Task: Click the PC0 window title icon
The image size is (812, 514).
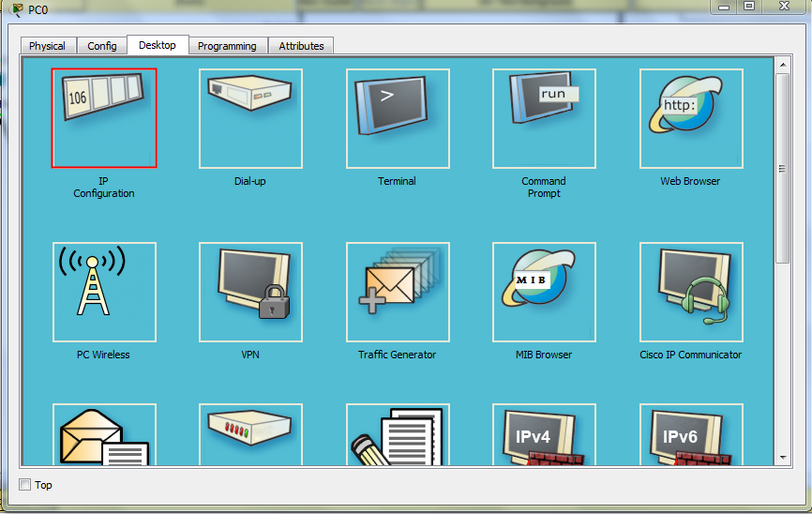Action: 17,9
